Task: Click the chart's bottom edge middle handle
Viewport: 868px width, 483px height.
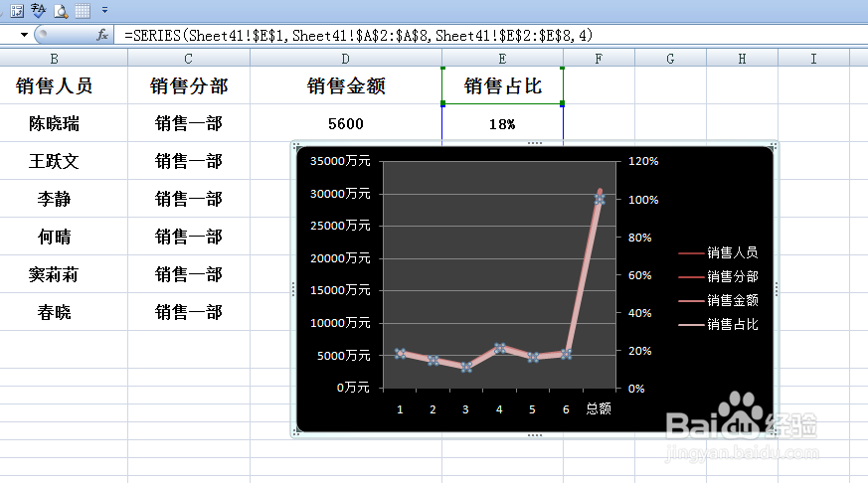Action: (535, 435)
